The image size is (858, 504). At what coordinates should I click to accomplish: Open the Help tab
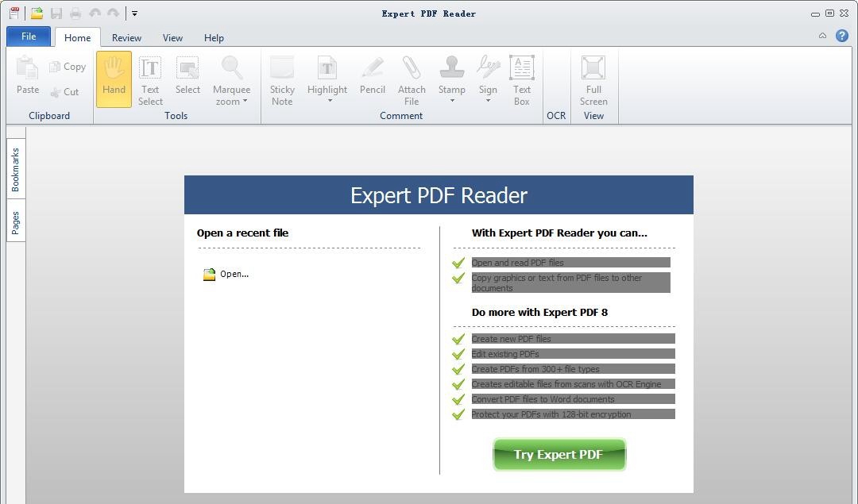click(214, 38)
